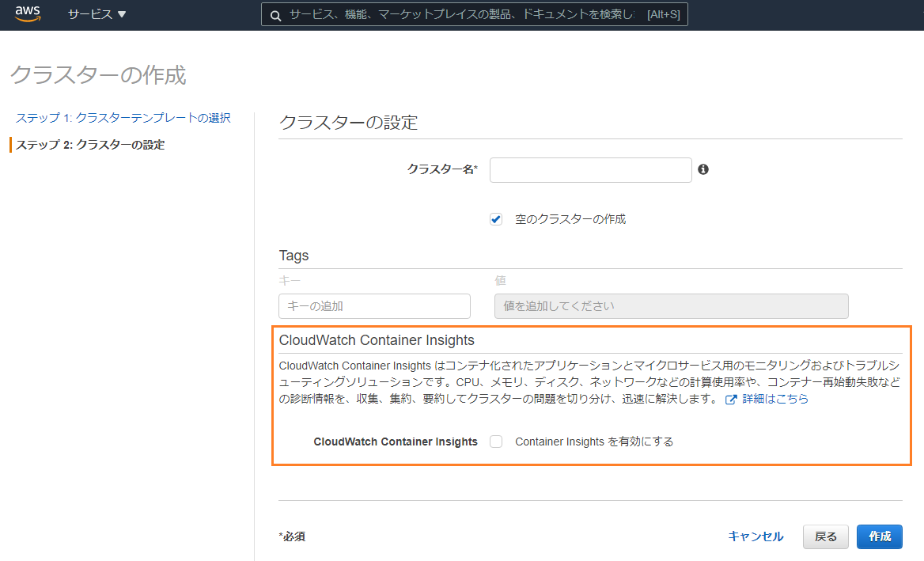
Task: Click the Tags section heading
Action: (x=293, y=255)
